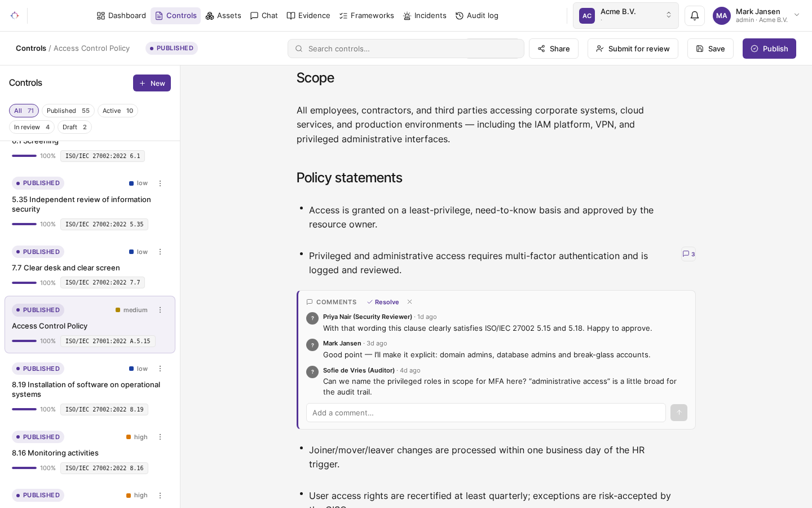Open the notifications bell

pos(695,16)
